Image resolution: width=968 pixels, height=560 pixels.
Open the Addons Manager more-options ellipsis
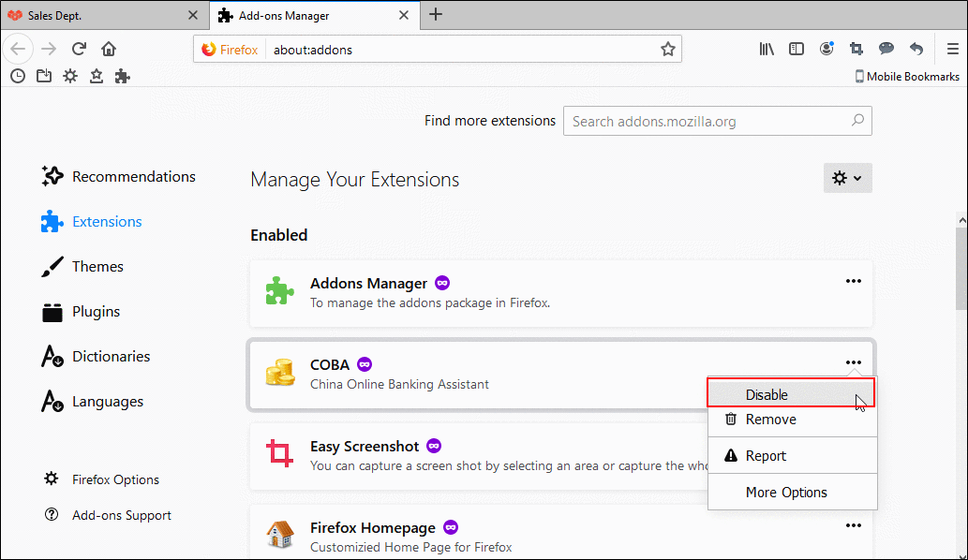pyautogui.click(x=853, y=281)
